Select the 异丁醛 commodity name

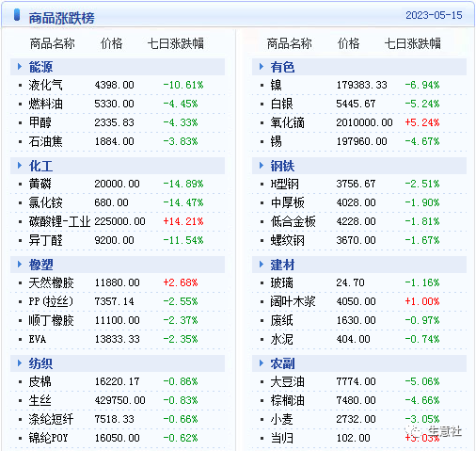45,240
